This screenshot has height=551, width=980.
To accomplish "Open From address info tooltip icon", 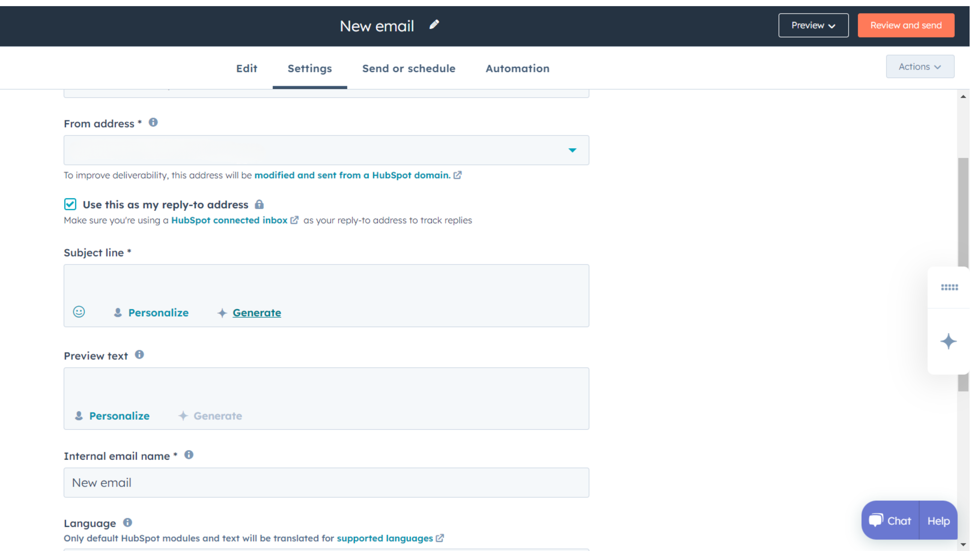I will pos(153,122).
